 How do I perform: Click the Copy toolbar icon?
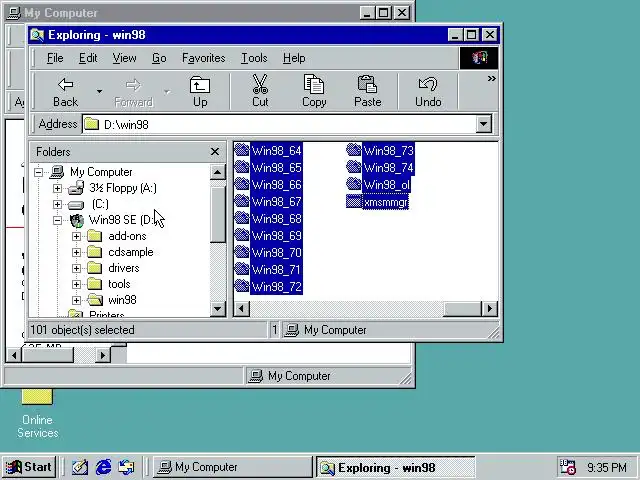313,85
